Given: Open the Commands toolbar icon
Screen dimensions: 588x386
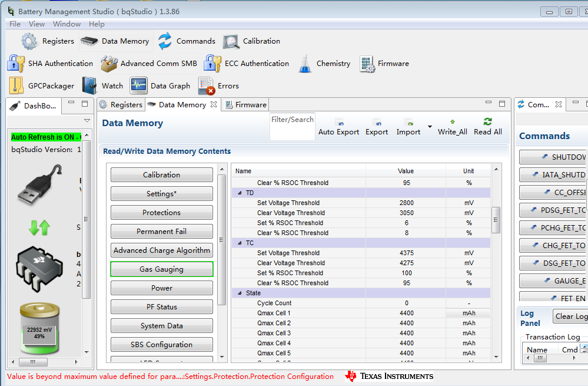Looking at the screenshot, I should point(165,41).
